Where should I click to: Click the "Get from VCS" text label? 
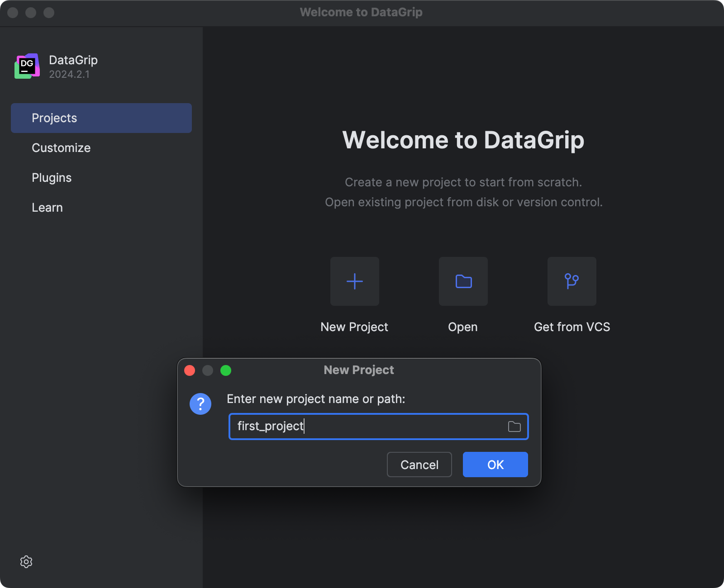pyautogui.click(x=572, y=327)
